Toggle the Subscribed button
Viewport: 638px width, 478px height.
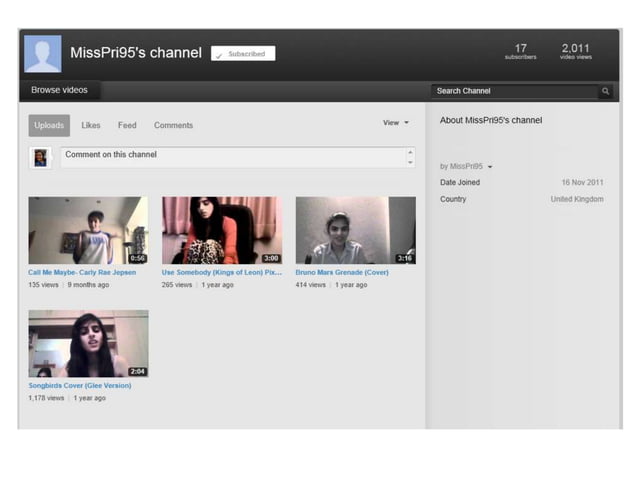[243, 54]
